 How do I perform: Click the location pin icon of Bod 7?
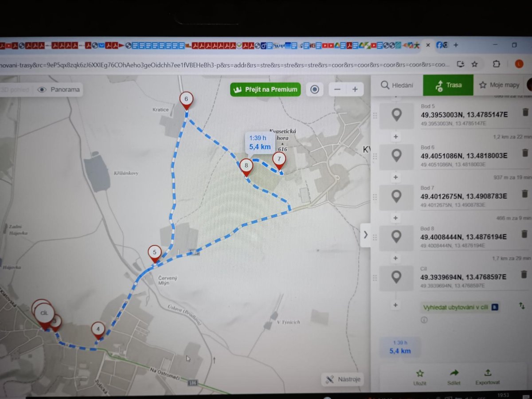click(397, 196)
